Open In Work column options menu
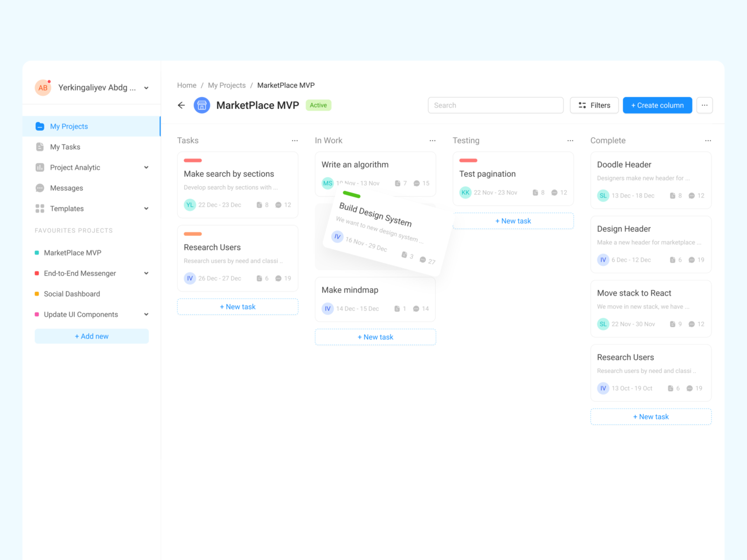747x560 pixels. 432,140
